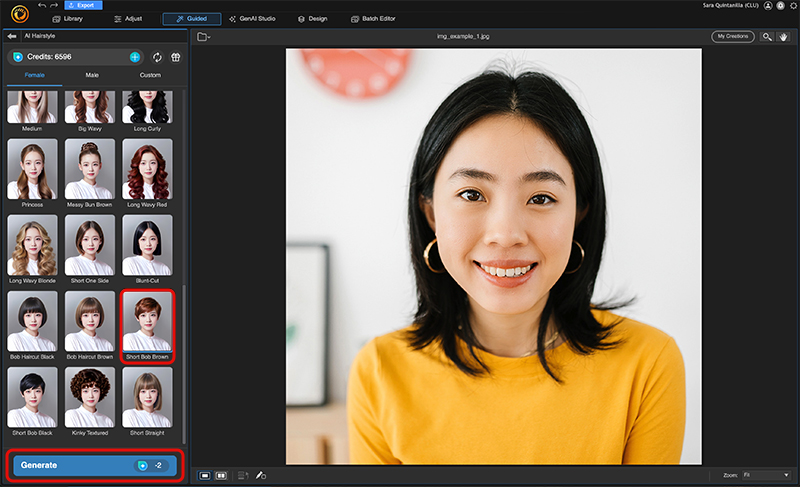This screenshot has height=487, width=800.
Task: Open My Creations
Action: (733, 37)
